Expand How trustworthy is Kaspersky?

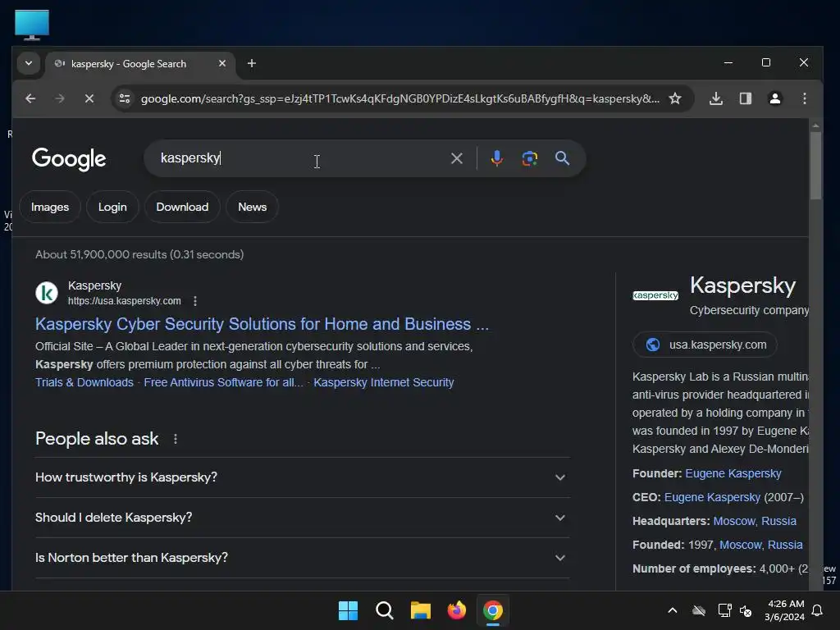tap(302, 477)
